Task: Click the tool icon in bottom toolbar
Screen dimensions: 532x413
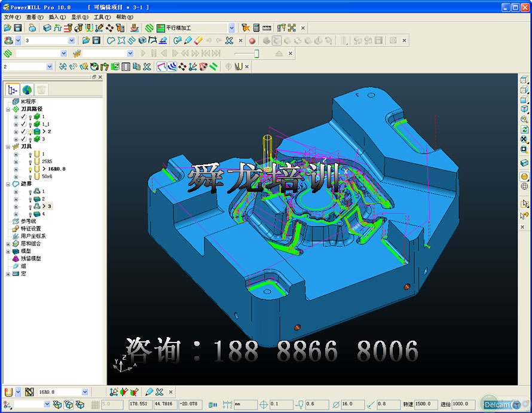Action: coord(8,392)
